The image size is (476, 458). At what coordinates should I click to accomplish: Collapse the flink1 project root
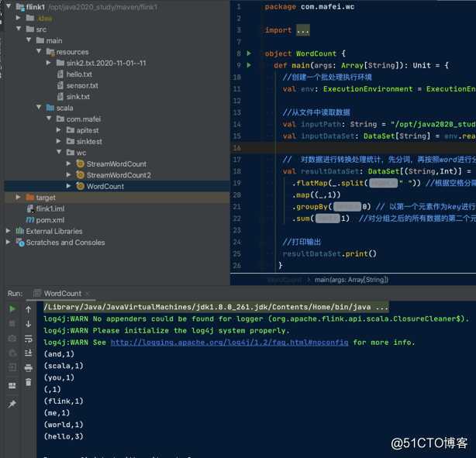coord(9,6)
